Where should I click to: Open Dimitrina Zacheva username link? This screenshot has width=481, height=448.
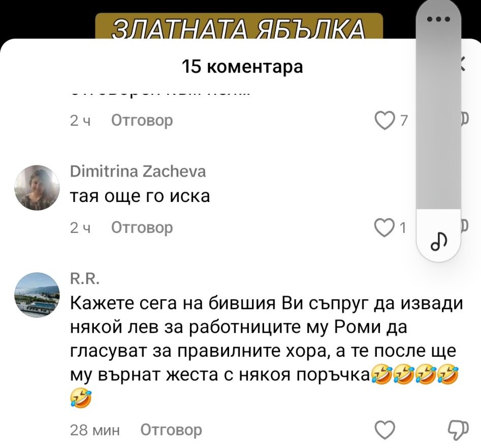coord(138,171)
